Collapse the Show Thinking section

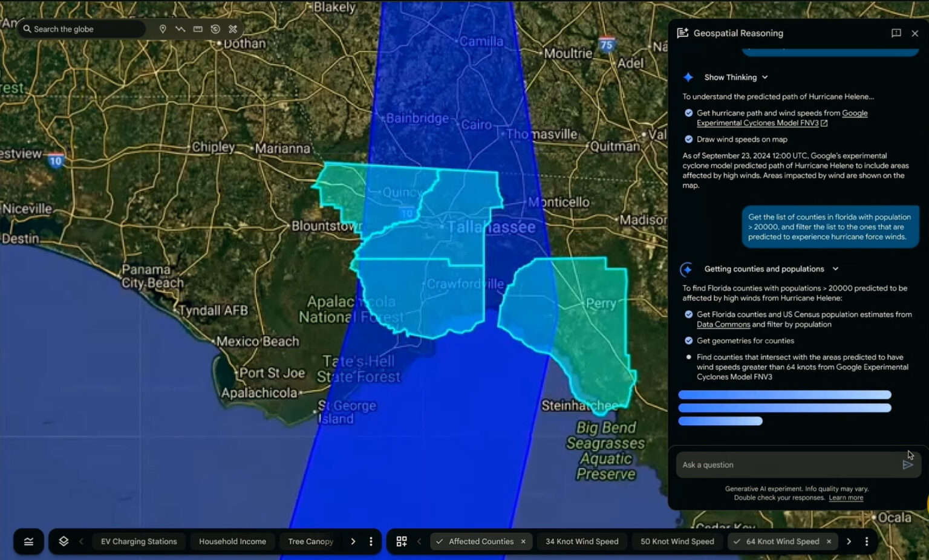(x=764, y=77)
